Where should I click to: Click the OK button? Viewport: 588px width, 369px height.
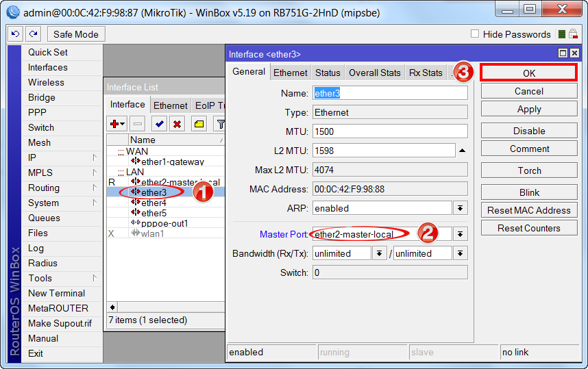tap(529, 73)
